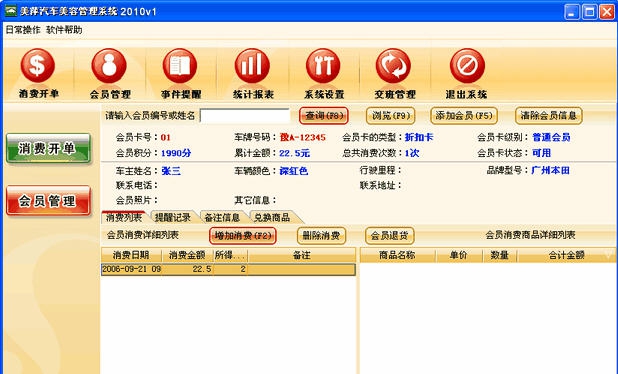Click member card number value 01

[x=166, y=137]
